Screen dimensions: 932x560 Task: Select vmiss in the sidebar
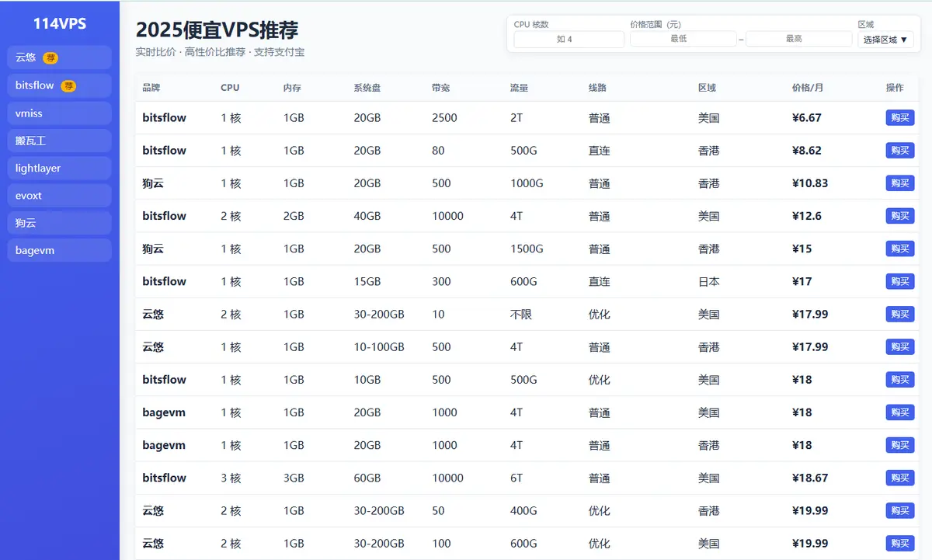[x=60, y=113]
